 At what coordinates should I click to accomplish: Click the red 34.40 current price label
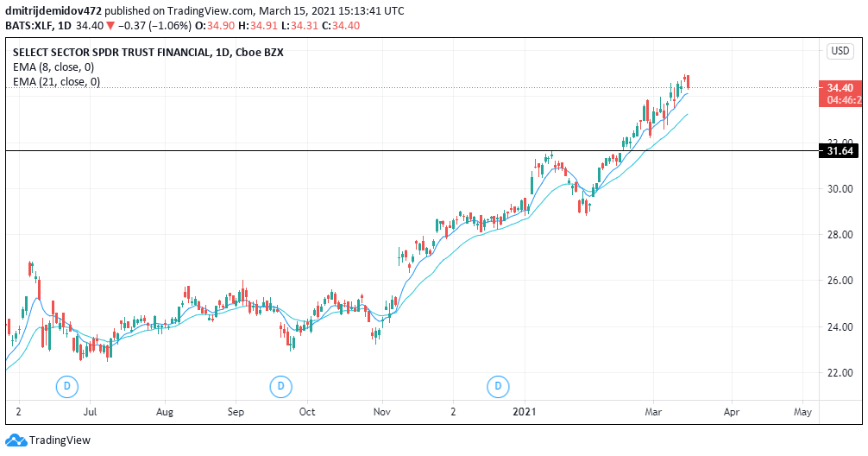(840, 87)
